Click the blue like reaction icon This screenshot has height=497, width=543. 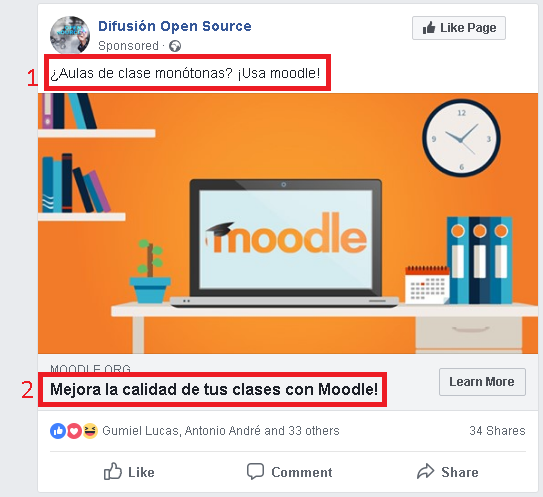tap(58, 431)
